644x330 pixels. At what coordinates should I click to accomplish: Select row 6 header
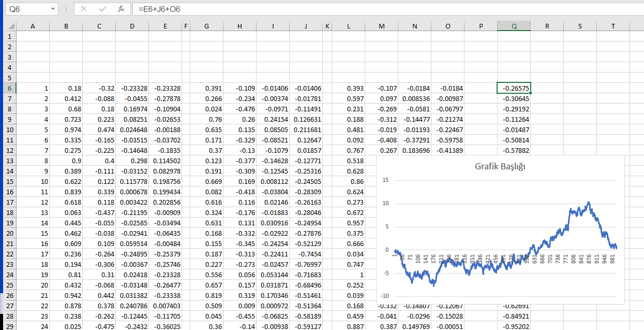8,88
